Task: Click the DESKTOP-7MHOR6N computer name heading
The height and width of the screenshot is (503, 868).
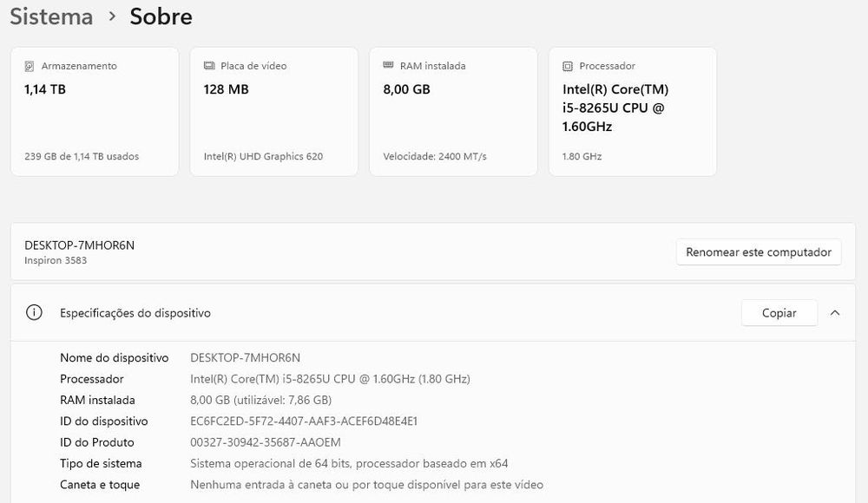Action: [80, 245]
